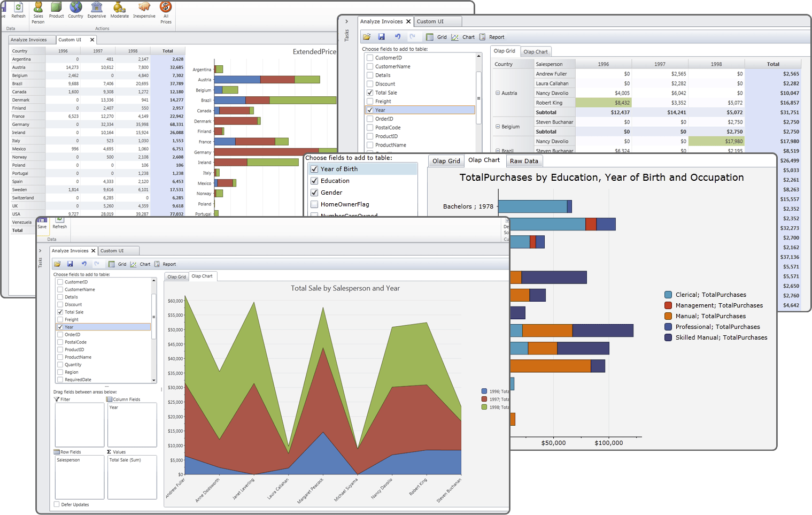Image resolution: width=812 pixels, height=515 pixels.
Task: Close the Analyze Invoices tab in the area chart window
Action: point(93,251)
